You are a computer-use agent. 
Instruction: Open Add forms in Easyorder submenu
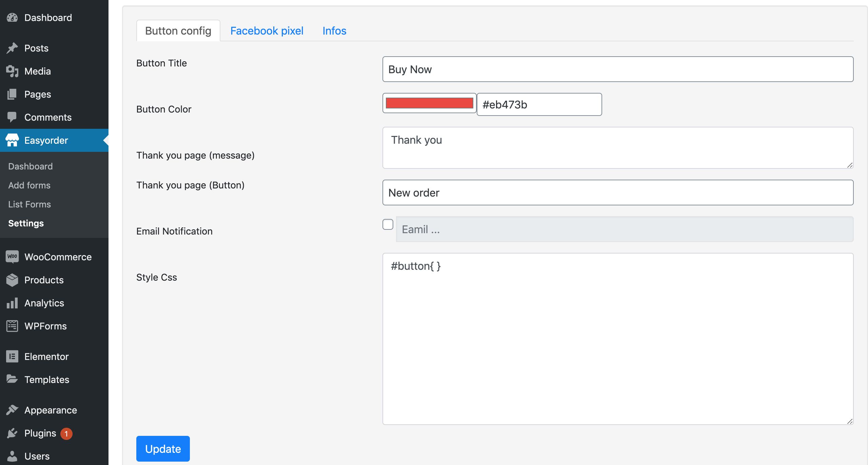[29, 185]
